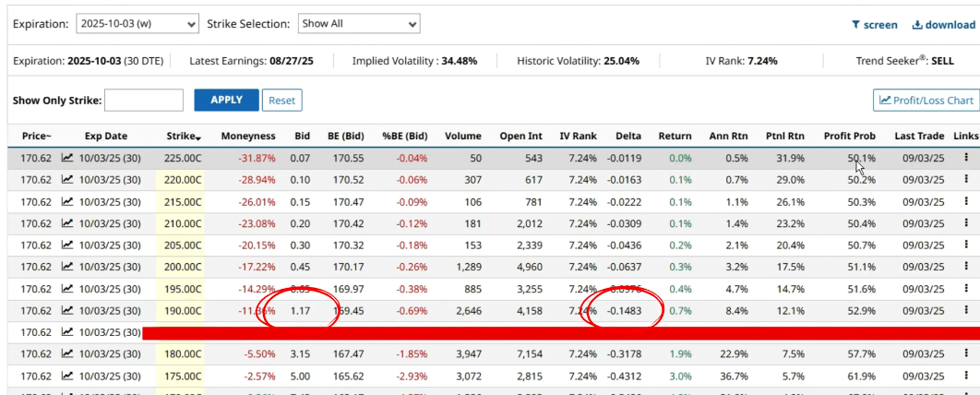Select the 180.00C strike cell

click(180, 353)
